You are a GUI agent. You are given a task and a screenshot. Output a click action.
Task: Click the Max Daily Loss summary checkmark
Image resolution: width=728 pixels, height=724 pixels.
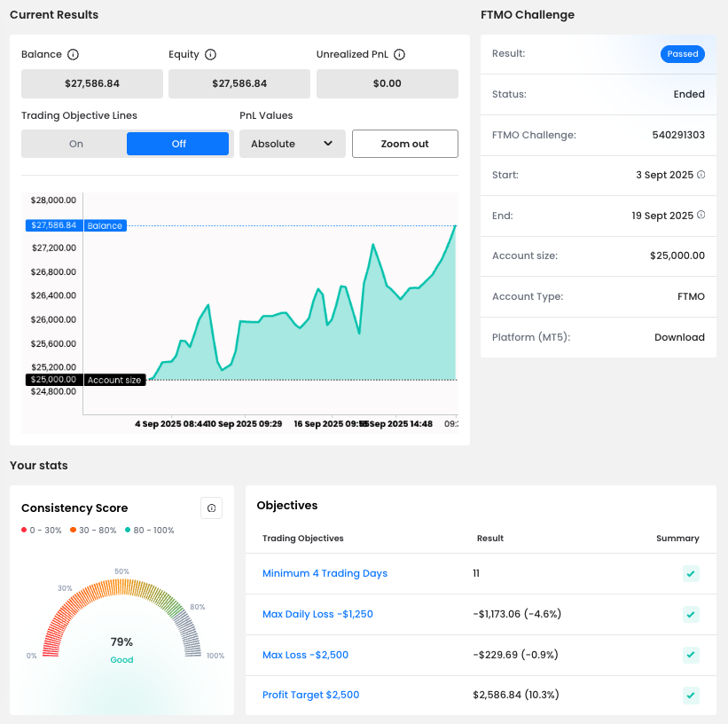click(691, 614)
